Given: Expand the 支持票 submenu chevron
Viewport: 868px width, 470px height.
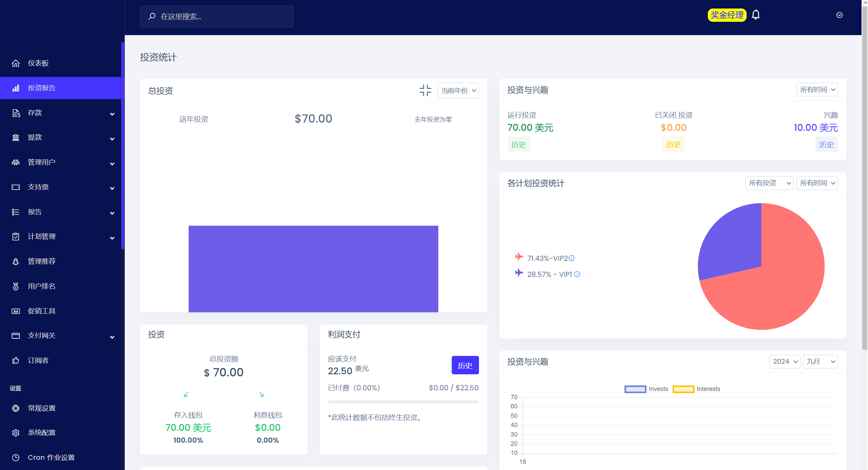Looking at the screenshot, I should [x=112, y=188].
